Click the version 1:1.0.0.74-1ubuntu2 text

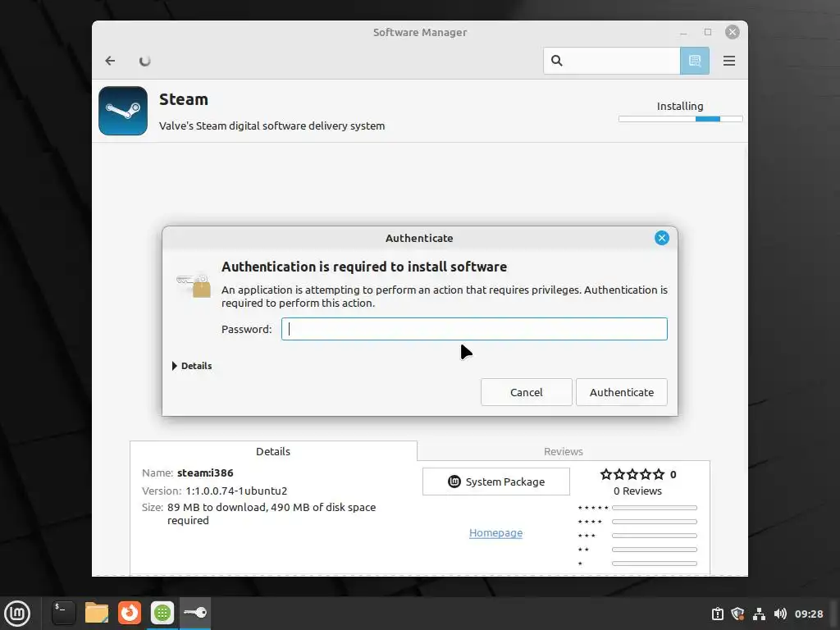236,491
